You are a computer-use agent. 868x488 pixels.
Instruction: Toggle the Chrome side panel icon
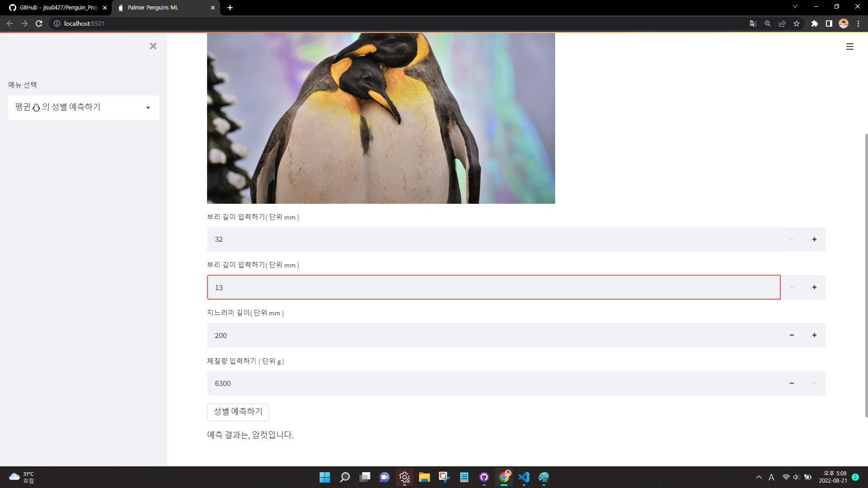(829, 23)
